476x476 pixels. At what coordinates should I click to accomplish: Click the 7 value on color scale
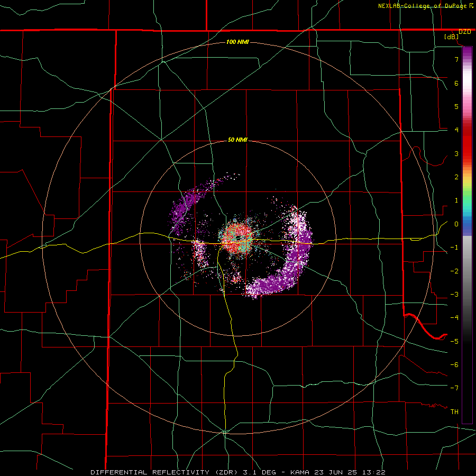(456, 59)
